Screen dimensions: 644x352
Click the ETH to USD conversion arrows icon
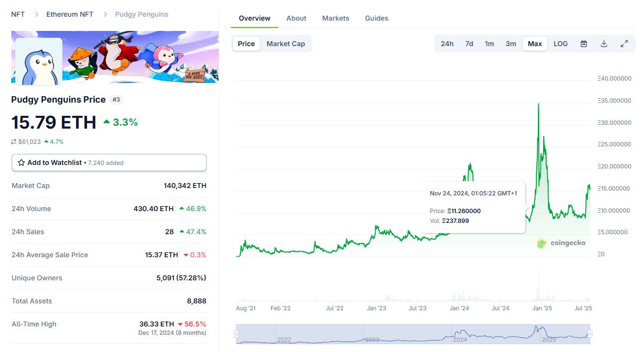(14, 142)
